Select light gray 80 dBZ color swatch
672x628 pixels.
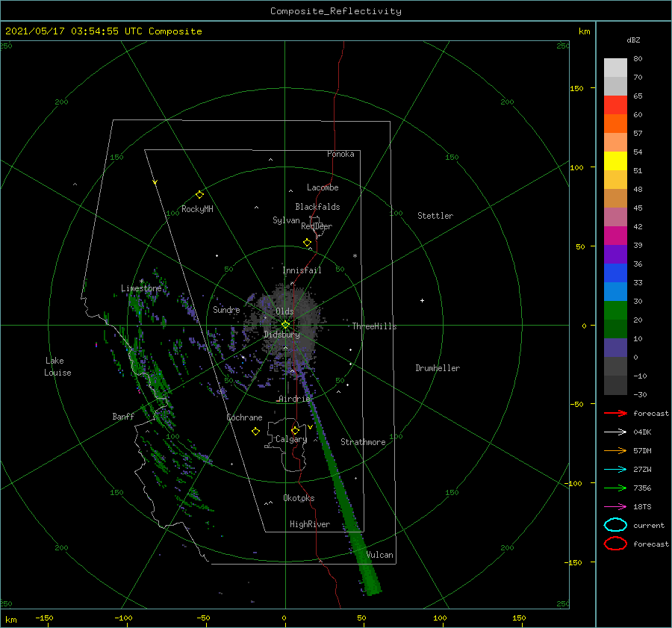[x=615, y=67]
